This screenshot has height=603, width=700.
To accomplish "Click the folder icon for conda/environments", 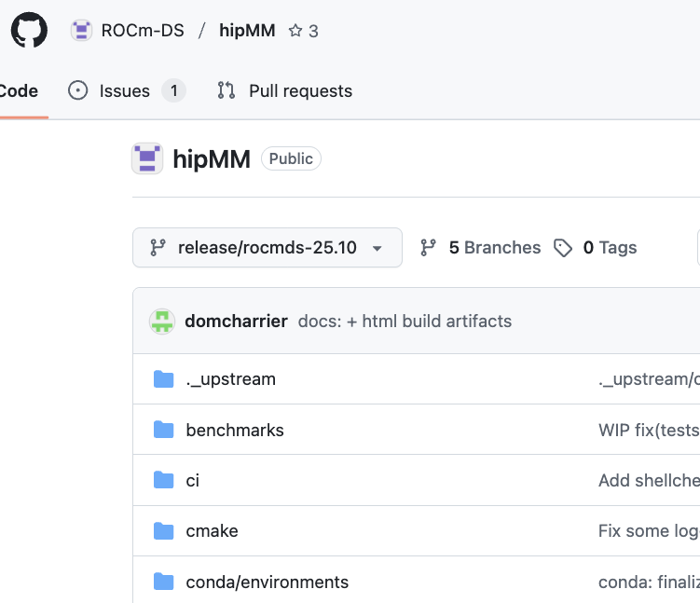I will click(163, 582).
